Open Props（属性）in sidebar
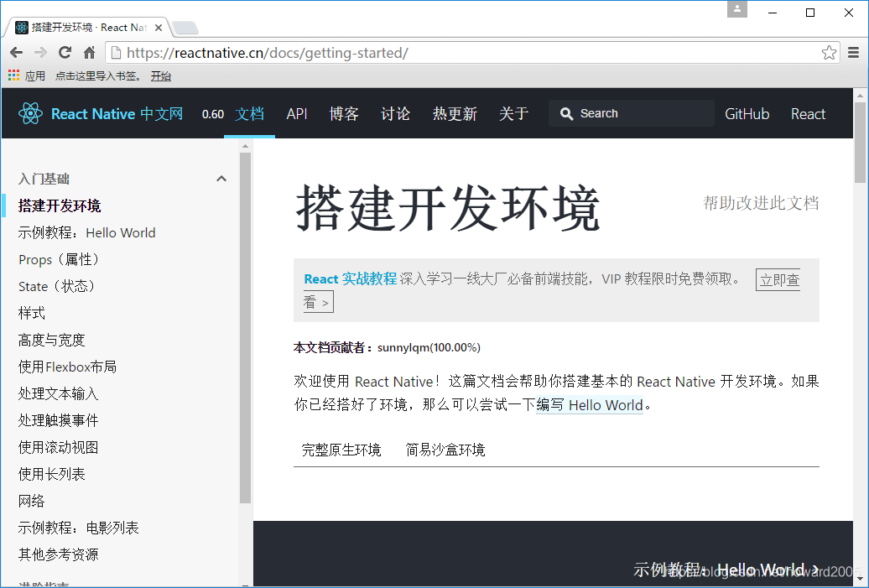The width and height of the screenshot is (869, 588). pyautogui.click(x=58, y=259)
